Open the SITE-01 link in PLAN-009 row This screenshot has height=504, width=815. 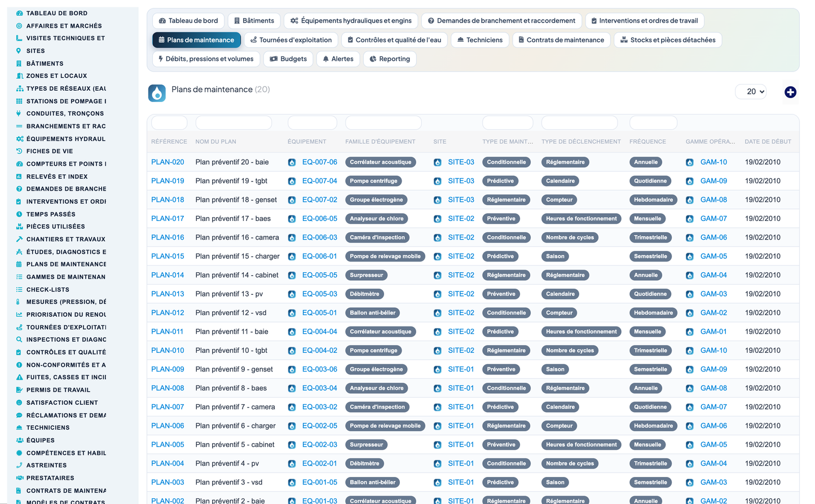(461, 369)
